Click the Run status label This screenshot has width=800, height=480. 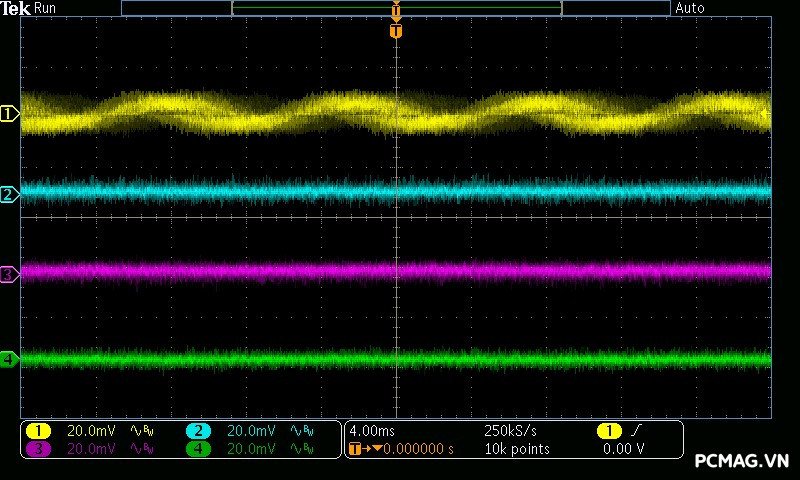46,8
